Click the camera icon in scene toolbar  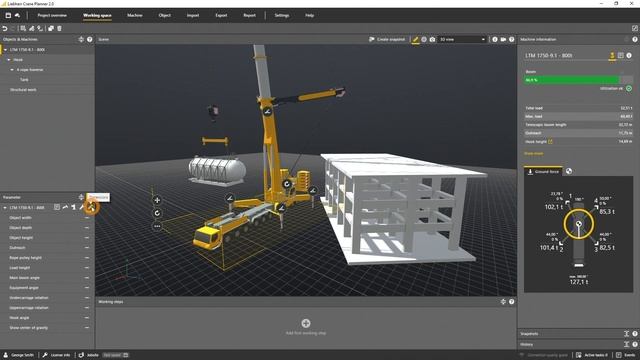click(x=432, y=40)
